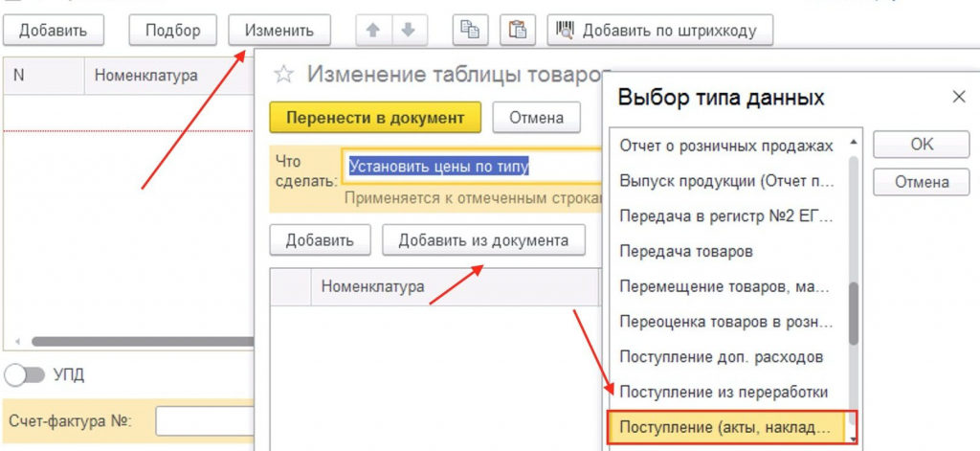Click Добавить из документа

(x=483, y=240)
